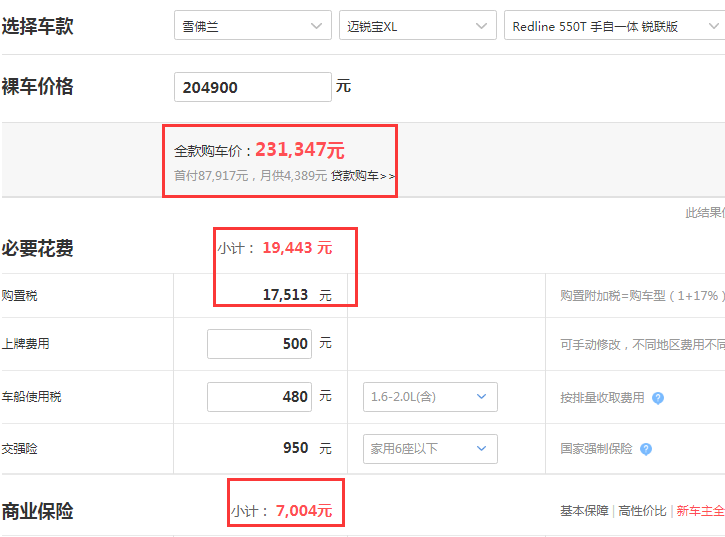Select the 基本保障 insurance plan
The image size is (725, 537).
click(x=584, y=511)
